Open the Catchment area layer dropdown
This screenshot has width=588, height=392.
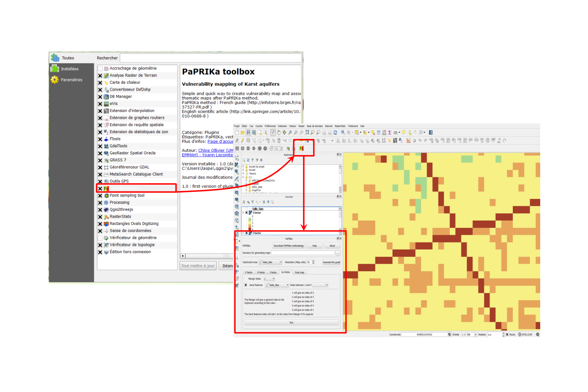[x=270, y=262]
